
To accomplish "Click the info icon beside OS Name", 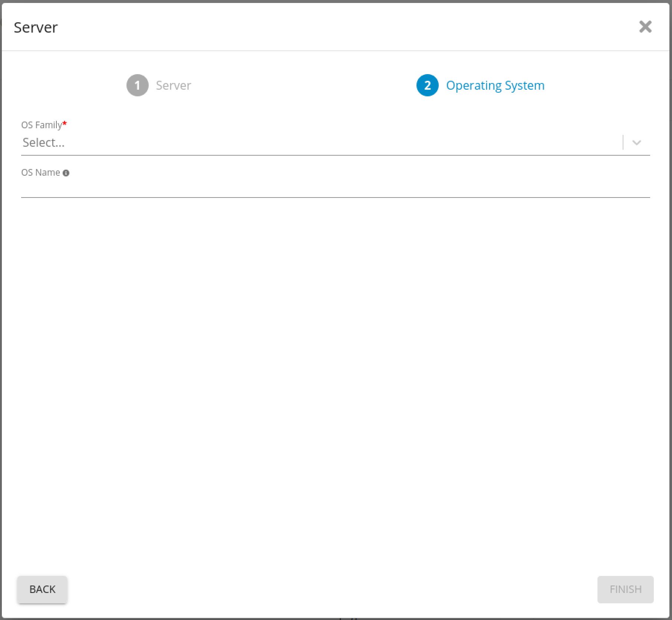I will [66, 173].
